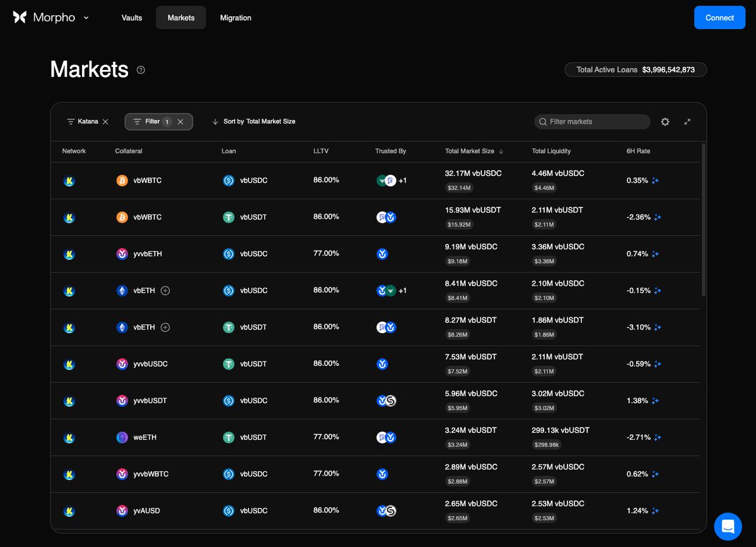756x547 pixels.
Task: Expand the Morpho dropdown chevron
Action: pyautogui.click(x=86, y=18)
